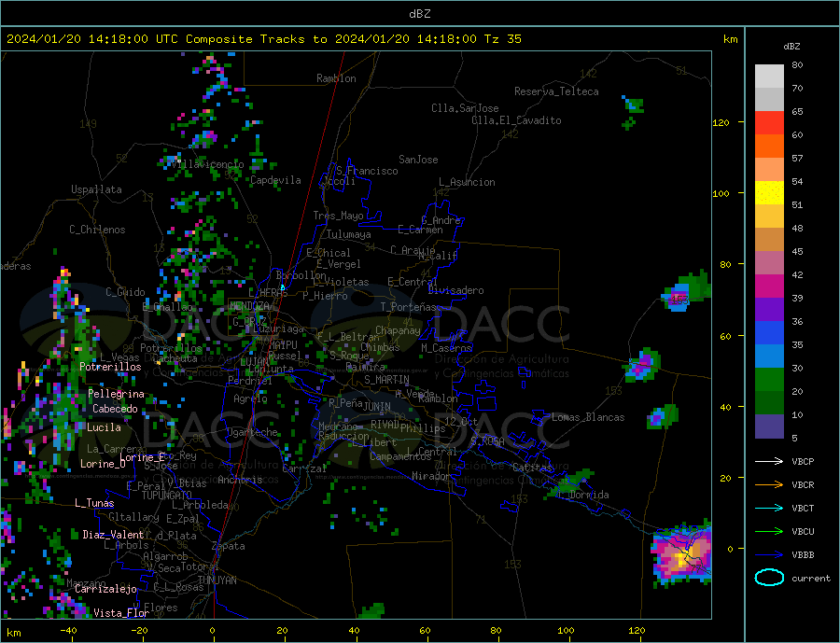Select the magenta 39-42 dBZ swatch
This screenshot has height=643, width=840.
point(769,287)
